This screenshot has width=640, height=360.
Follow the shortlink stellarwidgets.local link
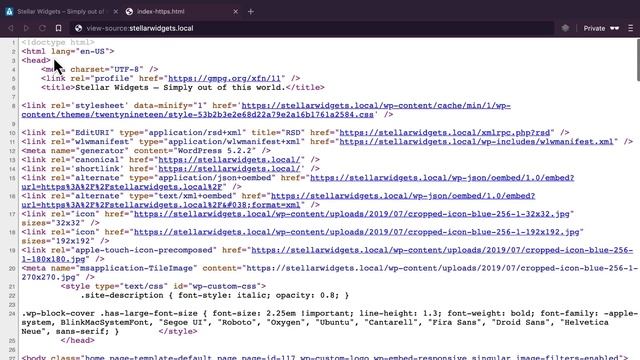(x=229, y=169)
